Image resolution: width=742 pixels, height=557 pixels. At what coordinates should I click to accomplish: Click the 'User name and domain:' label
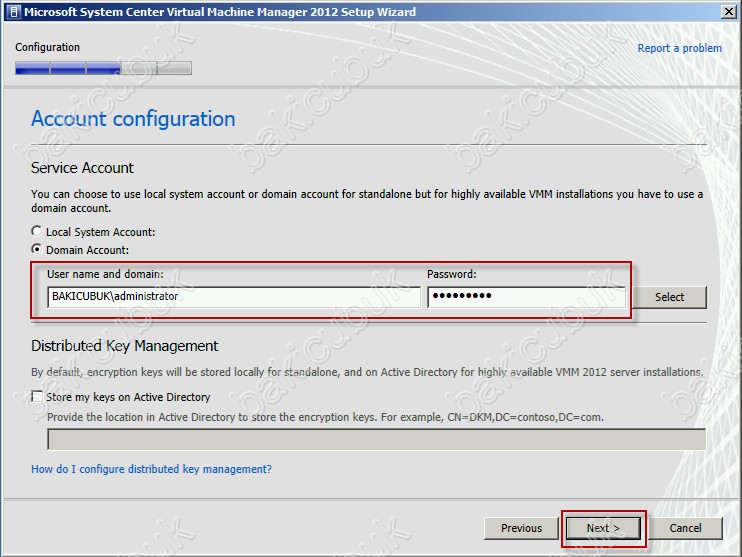click(x=105, y=274)
